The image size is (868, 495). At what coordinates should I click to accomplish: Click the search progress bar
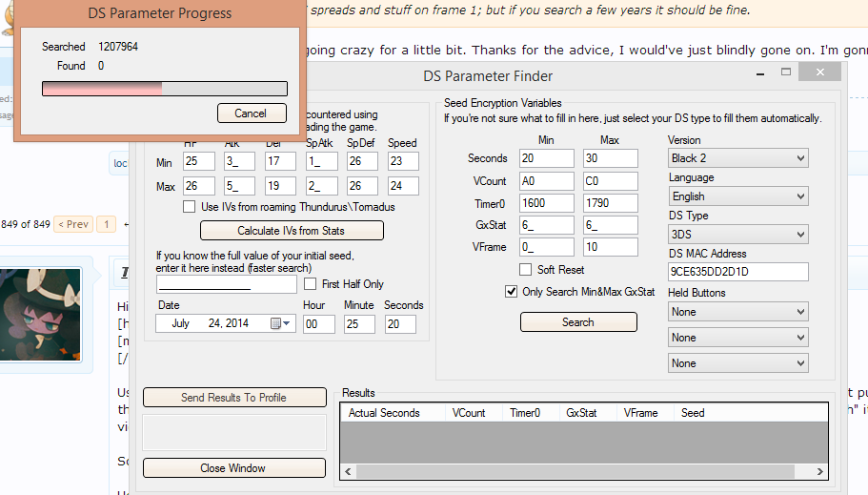(164, 89)
